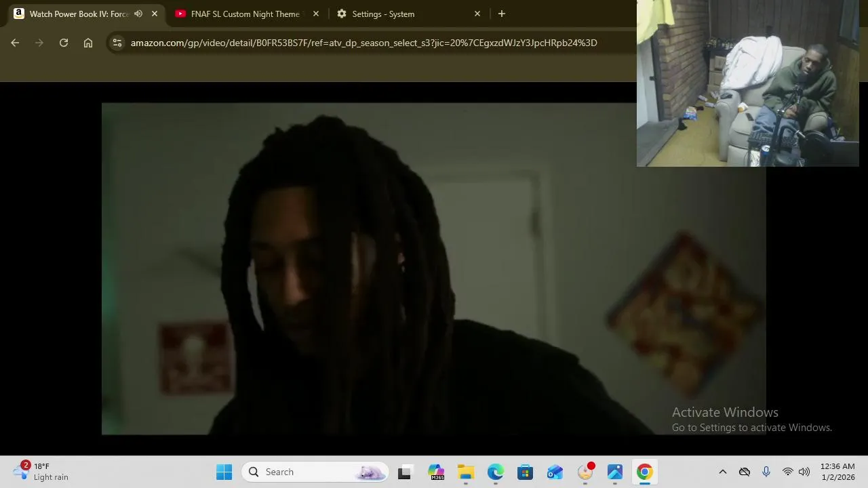Open Microsoft Store from the taskbar

526,472
